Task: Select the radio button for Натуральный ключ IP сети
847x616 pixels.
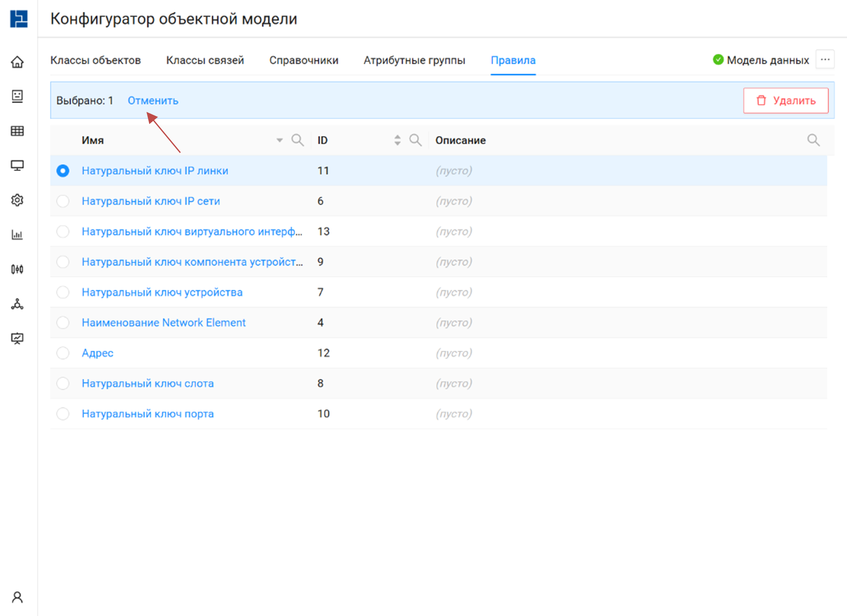Action: (x=63, y=201)
